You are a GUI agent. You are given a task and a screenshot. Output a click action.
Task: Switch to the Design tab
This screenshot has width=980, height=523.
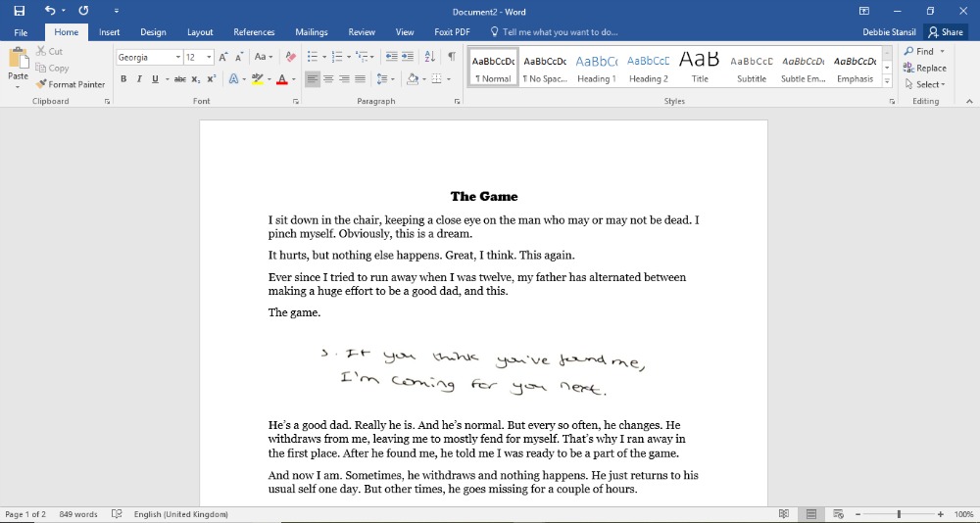[153, 32]
